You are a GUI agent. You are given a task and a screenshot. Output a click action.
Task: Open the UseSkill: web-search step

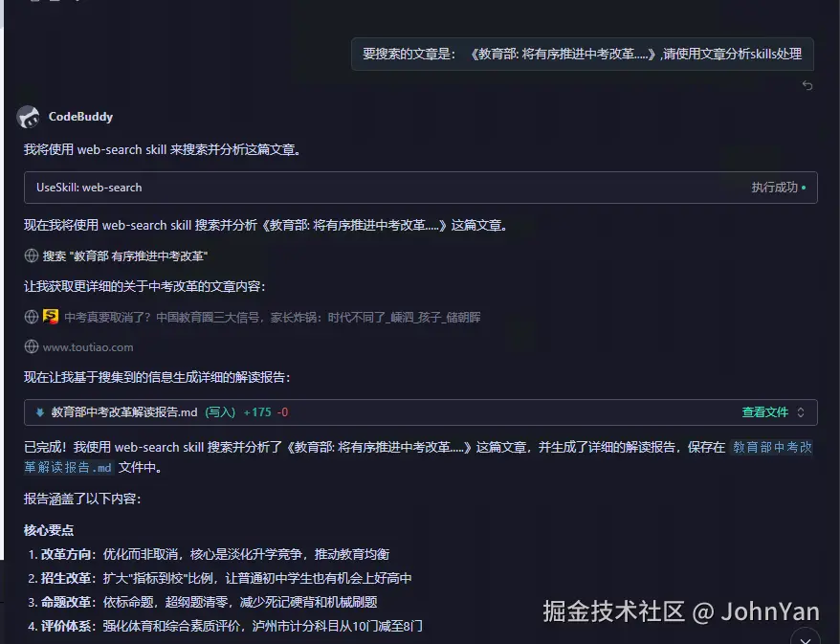coord(421,188)
